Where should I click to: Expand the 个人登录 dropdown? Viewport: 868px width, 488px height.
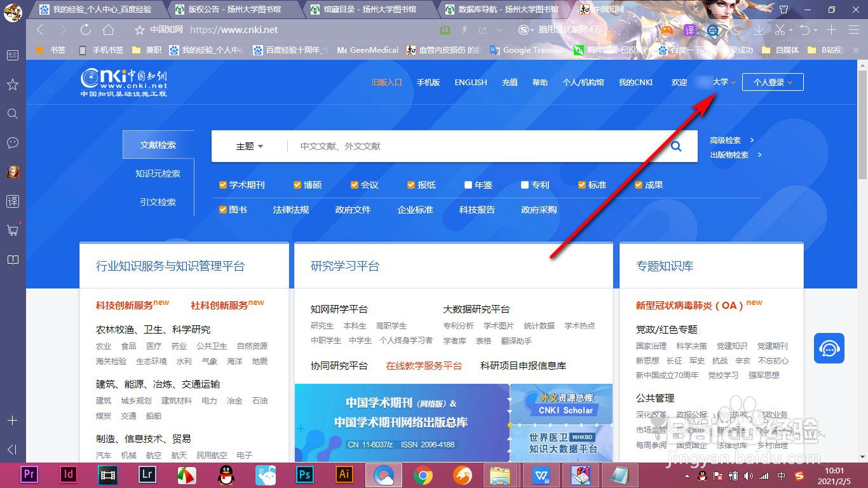coord(773,83)
